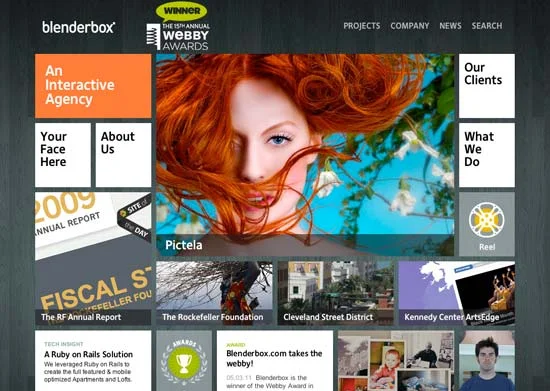Click the Pictela caption label
Screen dimensions: 550x391
pos(184,245)
